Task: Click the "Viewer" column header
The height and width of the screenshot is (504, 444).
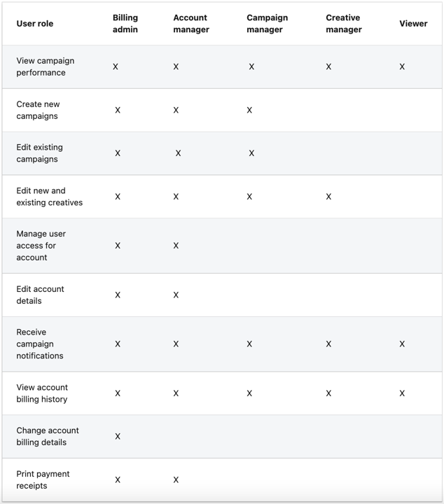Action: coord(413,24)
